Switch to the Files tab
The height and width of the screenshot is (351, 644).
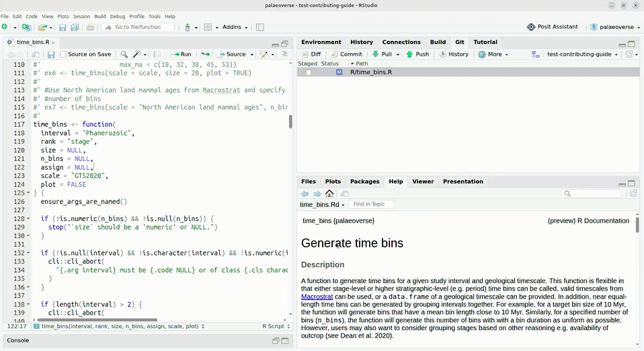pyautogui.click(x=309, y=182)
